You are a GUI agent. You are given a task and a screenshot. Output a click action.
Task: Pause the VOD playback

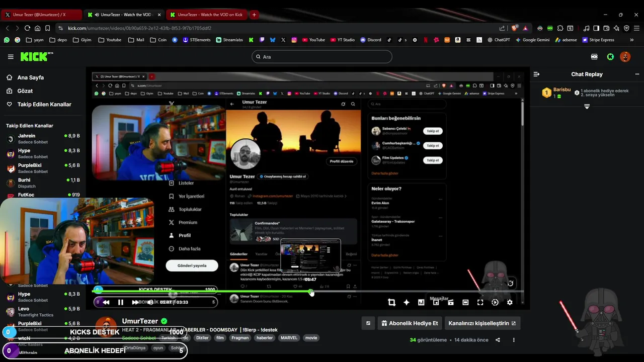121,302
